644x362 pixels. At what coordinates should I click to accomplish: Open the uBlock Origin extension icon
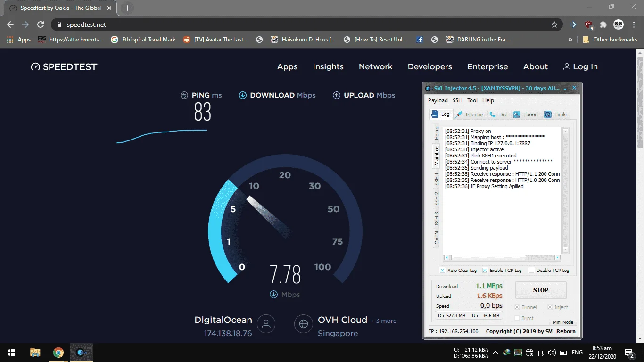point(589,25)
